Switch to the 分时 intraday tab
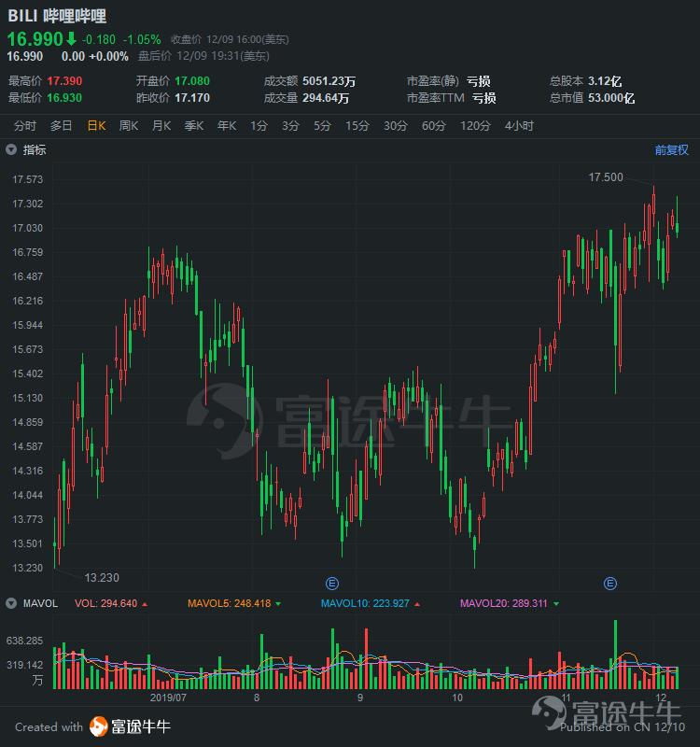 pos(25,126)
